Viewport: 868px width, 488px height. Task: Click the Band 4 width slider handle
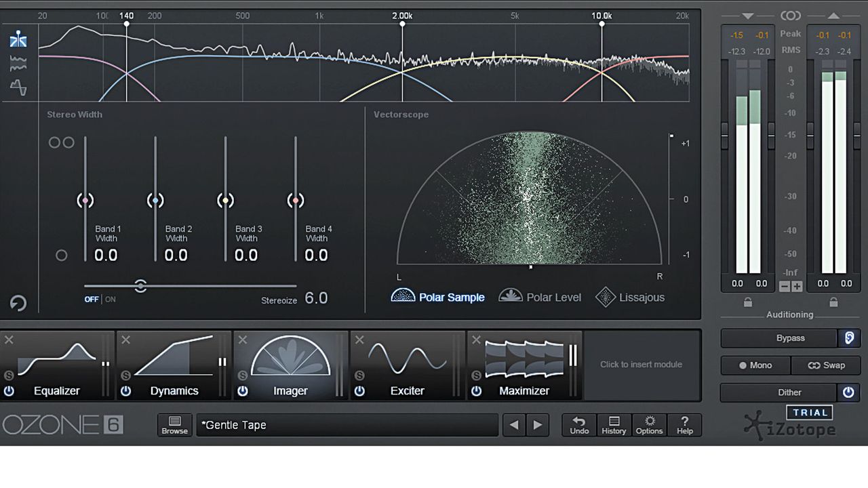[295, 201]
